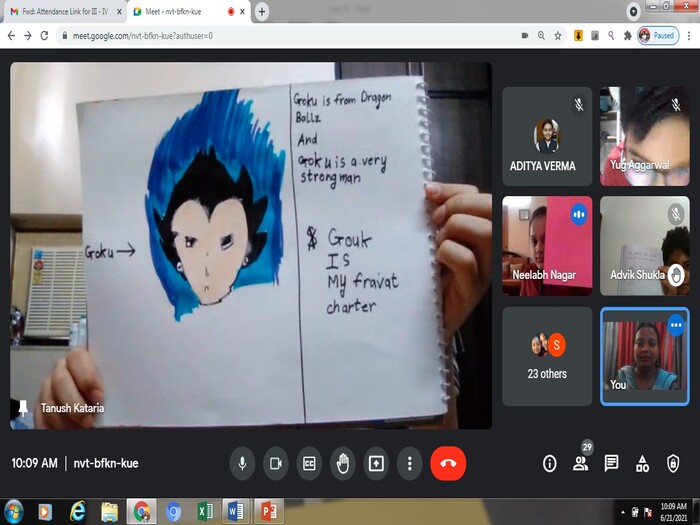Open Internet Explorer from taskbar
Image resolution: width=700 pixels, height=525 pixels.
coord(77,512)
